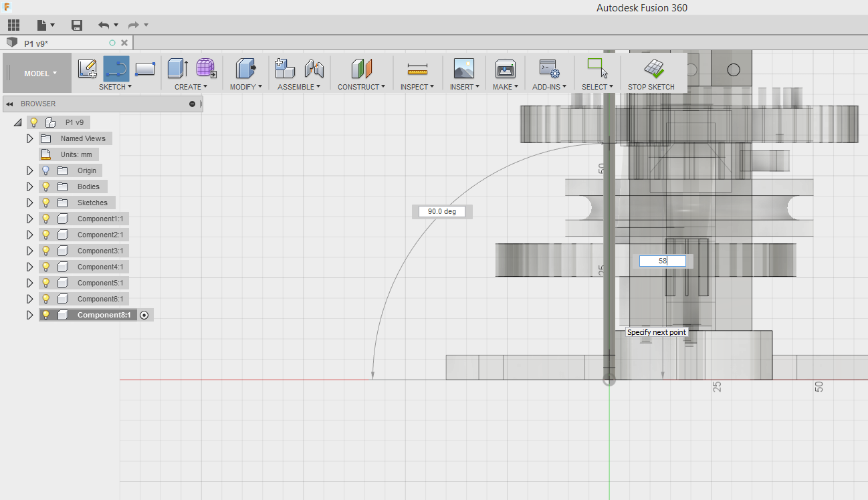Collapse the Browser panel with double arrows
Image resolution: width=868 pixels, height=500 pixels.
[x=10, y=104]
